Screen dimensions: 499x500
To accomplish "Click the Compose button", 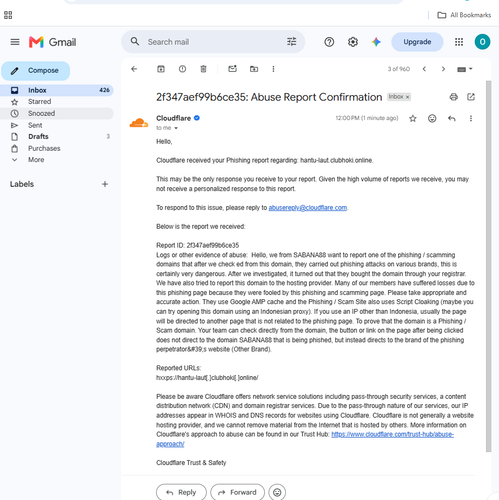I will (x=36, y=71).
